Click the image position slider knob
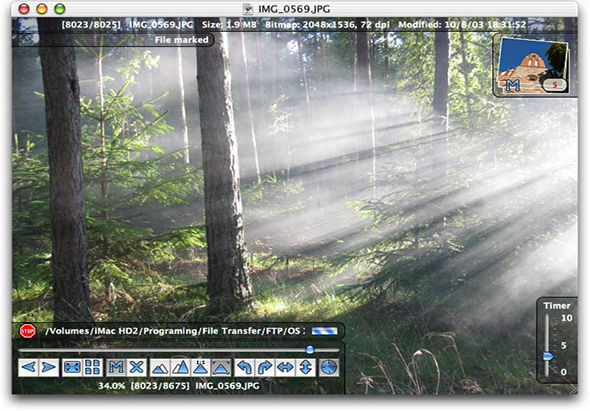Screen dimensions: 590x411 pos(310,350)
